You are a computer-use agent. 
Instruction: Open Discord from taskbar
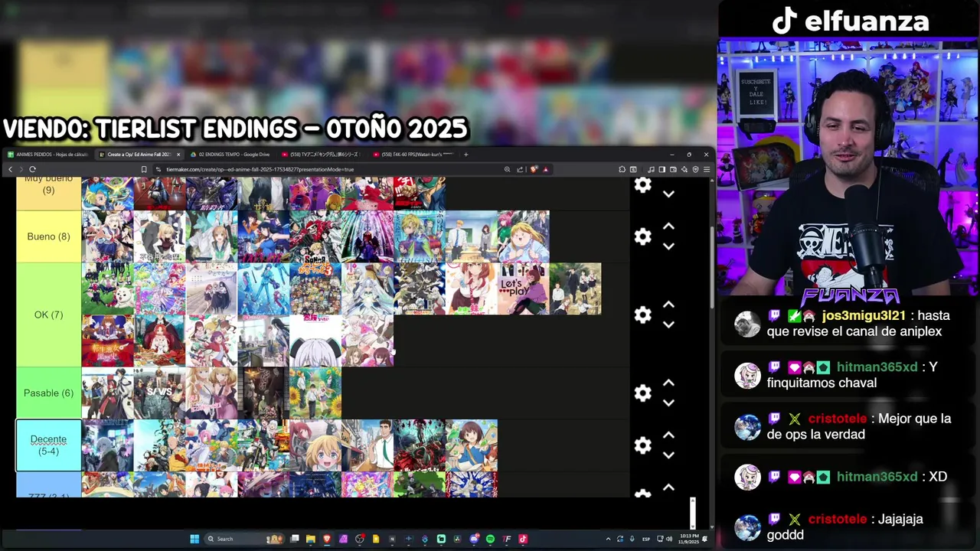[x=474, y=539]
